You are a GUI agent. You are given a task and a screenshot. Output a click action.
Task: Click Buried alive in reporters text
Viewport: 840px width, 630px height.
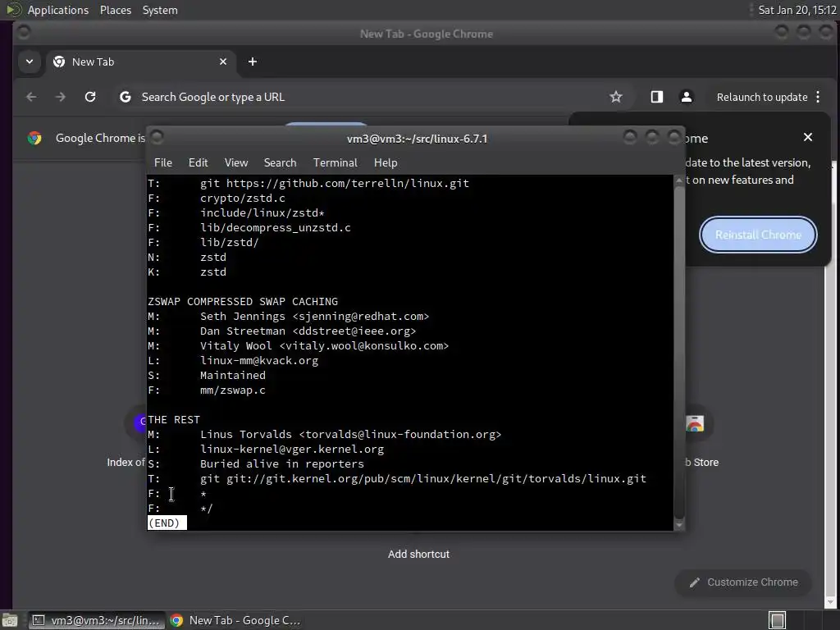coord(282,463)
